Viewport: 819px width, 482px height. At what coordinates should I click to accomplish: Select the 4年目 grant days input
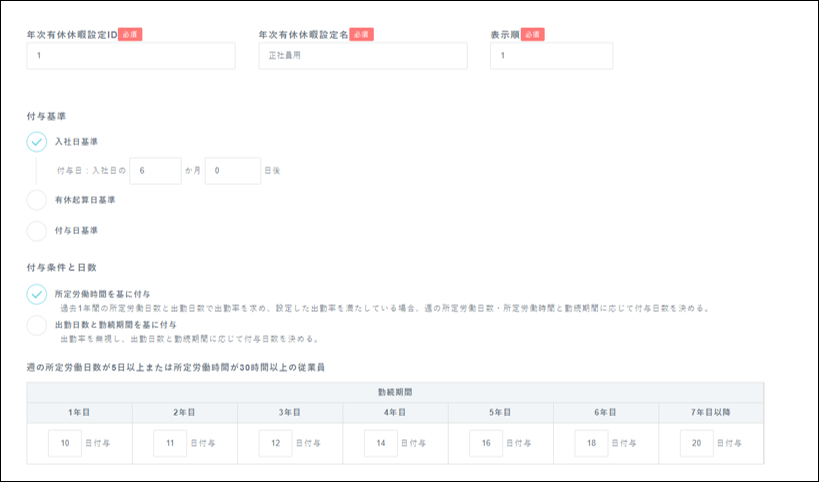pyautogui.click(x=381, y=443)
